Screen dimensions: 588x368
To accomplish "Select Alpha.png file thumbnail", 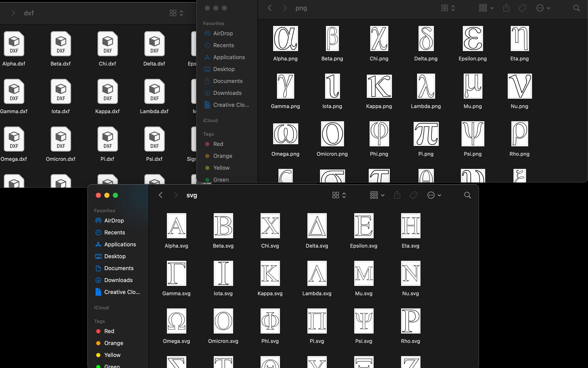I will 285,39.
